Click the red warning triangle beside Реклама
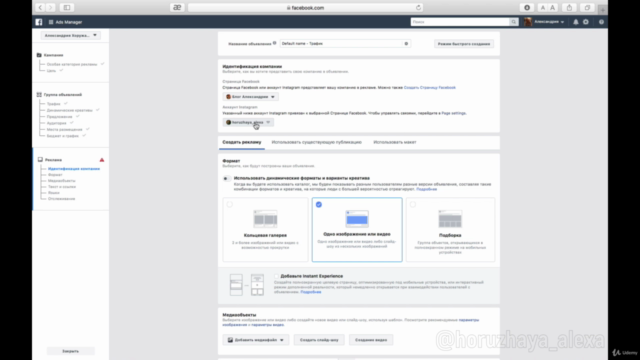The image size is (640, 360). point(102,160)
